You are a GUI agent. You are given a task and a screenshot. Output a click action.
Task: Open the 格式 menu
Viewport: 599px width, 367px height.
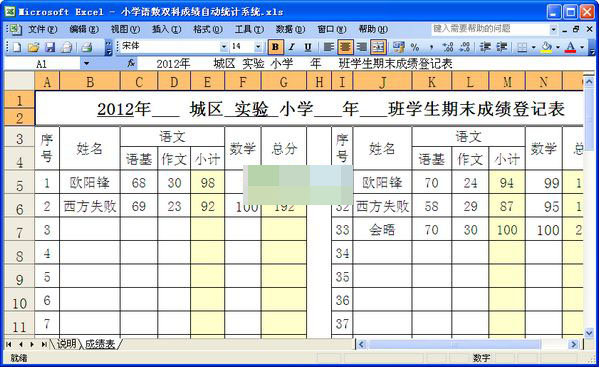[x=208, y=29]
